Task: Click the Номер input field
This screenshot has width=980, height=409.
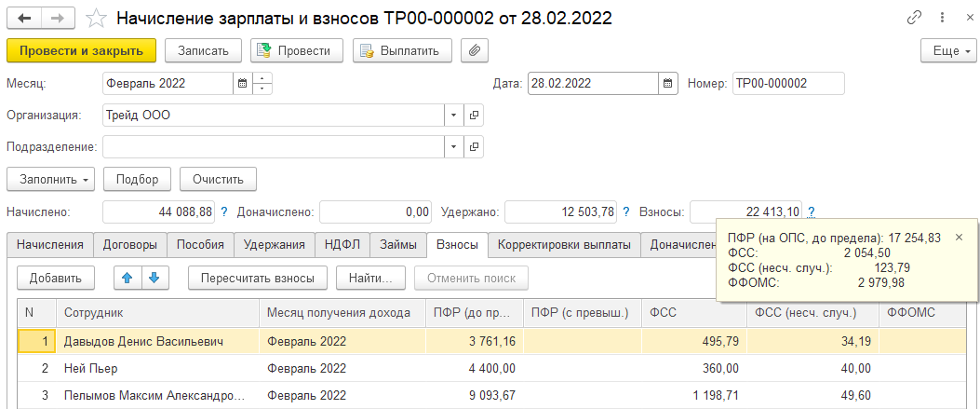Action: 787,83
